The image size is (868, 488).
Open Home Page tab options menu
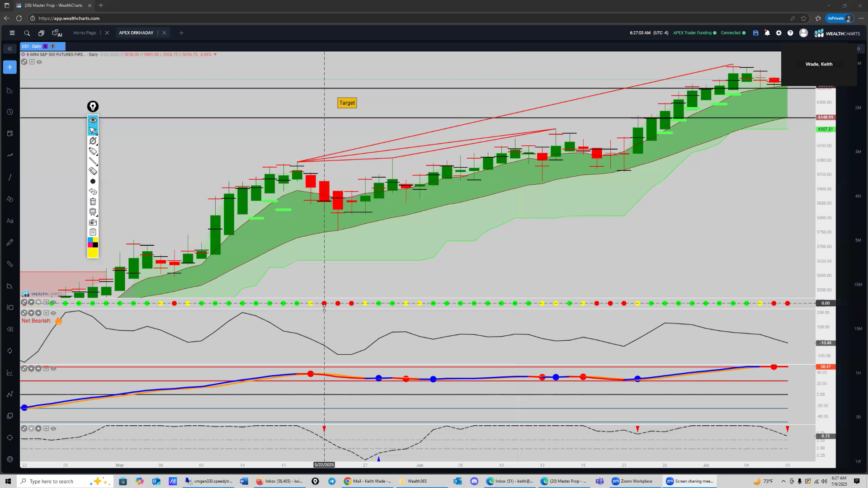click(x=100, y=33)
